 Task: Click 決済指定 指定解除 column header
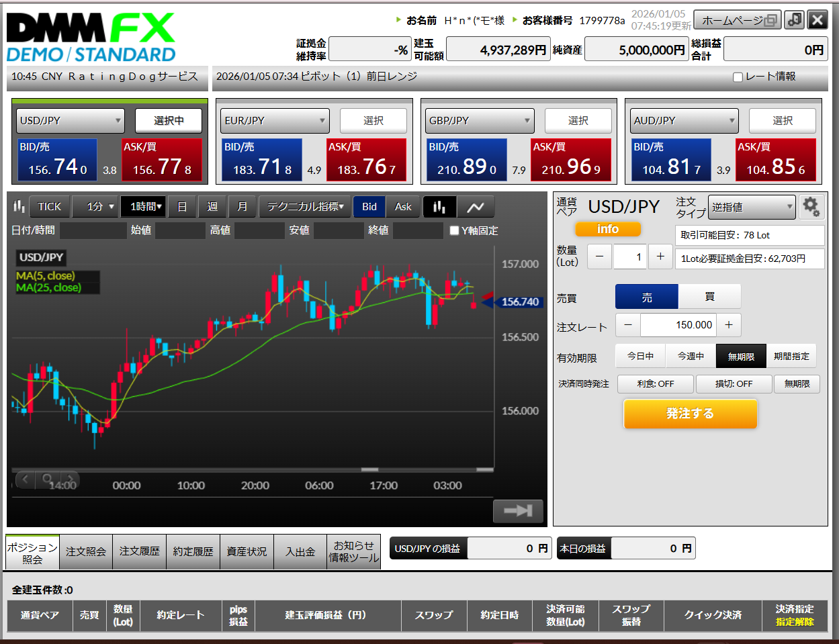point(795,615)
